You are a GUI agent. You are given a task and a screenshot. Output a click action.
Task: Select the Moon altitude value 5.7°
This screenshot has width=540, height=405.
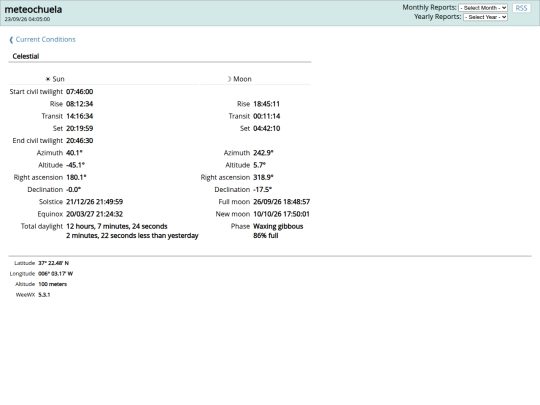[x=259, y=165]
